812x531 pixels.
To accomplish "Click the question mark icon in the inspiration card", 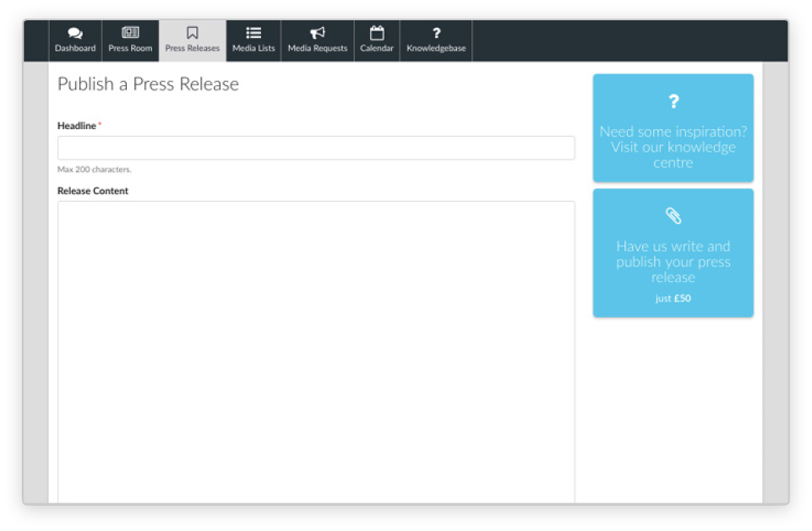I will 673,101.
